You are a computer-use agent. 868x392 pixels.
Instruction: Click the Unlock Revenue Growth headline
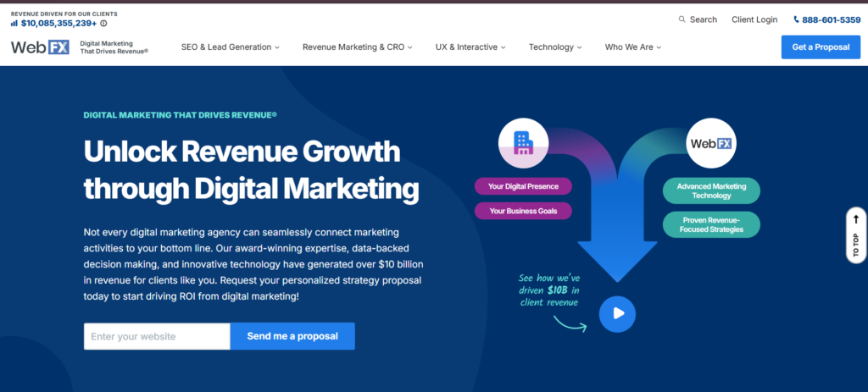251,169
